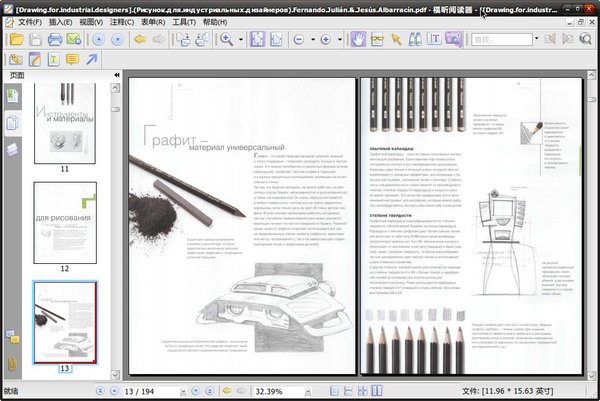Click the Email envelope icon
This screenshot has height=401, width=600.
tap(73, 39)
